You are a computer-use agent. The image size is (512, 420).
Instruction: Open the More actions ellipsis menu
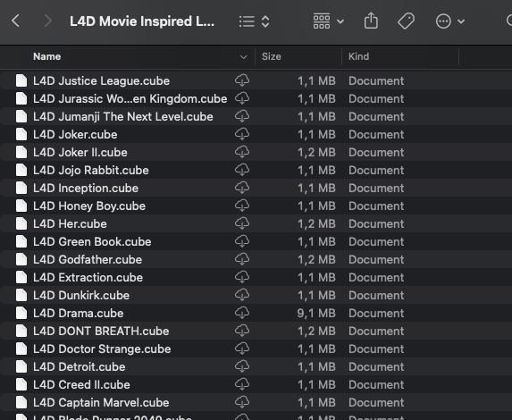coord(450,21)
